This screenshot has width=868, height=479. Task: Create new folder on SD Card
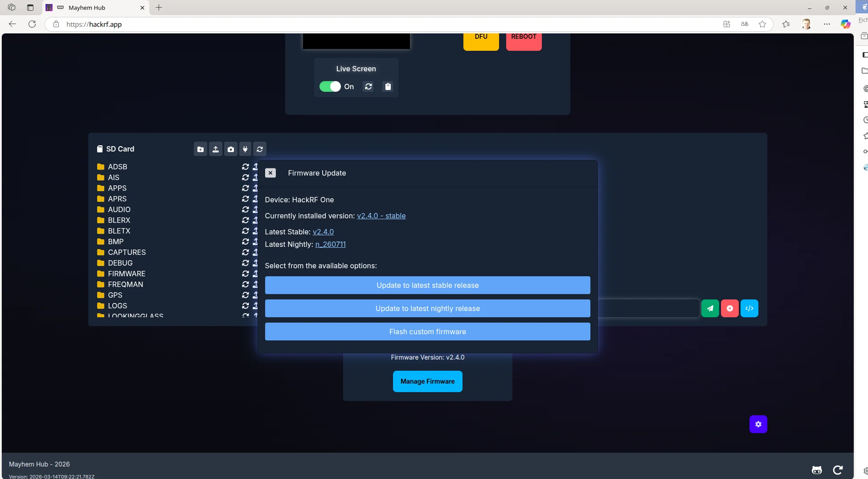click(x=201, y=149)
